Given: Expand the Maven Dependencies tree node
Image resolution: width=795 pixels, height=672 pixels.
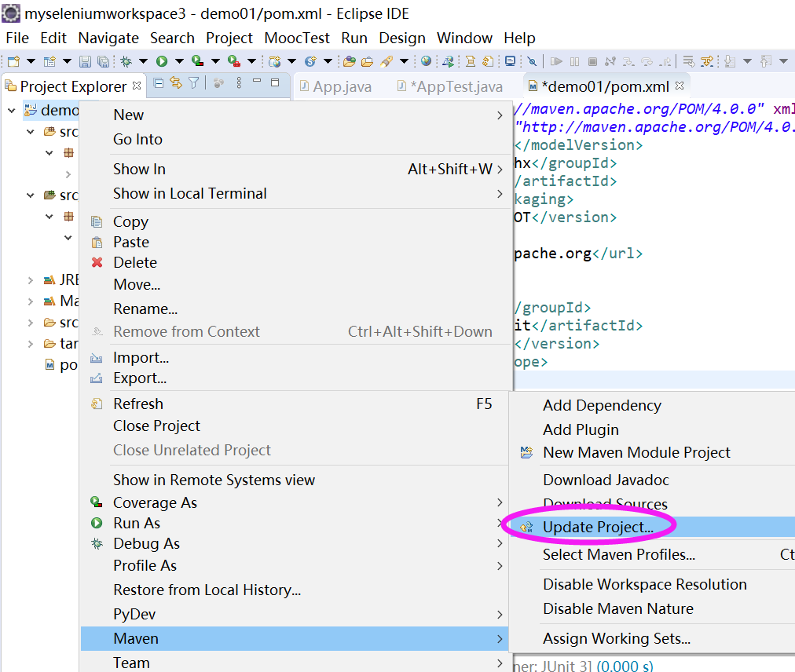Looking at the screenshot, I should [x=31, y=301].
